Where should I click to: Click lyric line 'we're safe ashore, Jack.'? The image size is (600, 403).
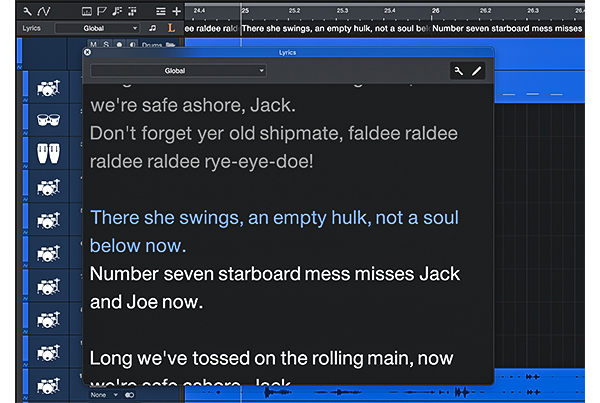coord(193,105)
